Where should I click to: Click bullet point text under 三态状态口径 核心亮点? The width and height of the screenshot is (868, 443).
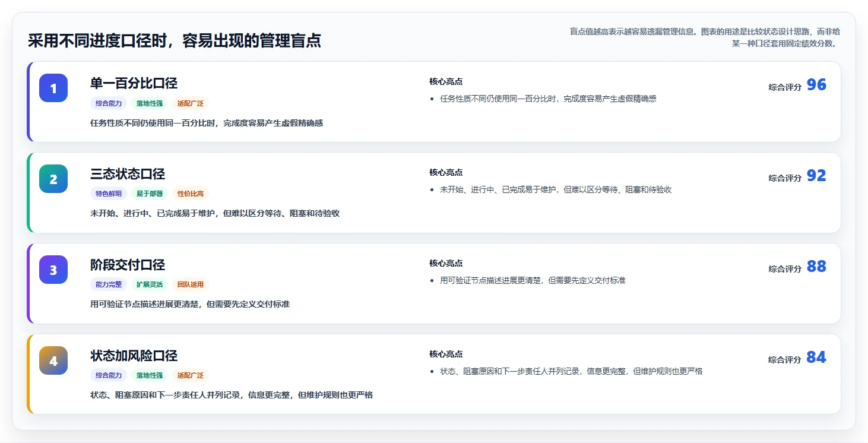556,189
